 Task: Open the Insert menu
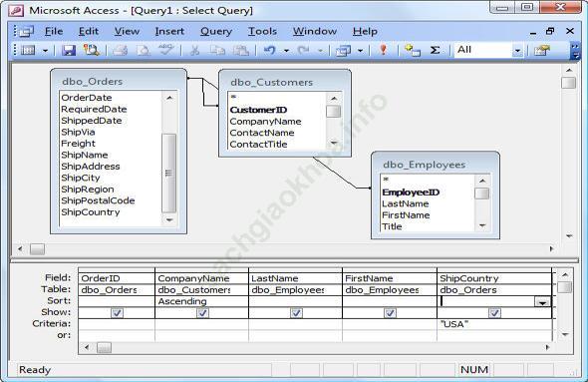(169, 32)
